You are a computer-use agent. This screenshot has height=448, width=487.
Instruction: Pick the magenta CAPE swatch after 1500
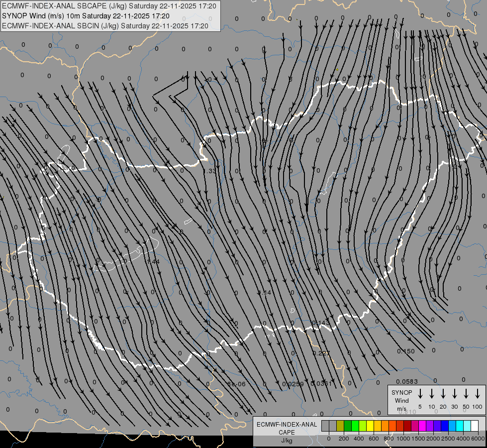pyautogui.click(x=422, y=426)
